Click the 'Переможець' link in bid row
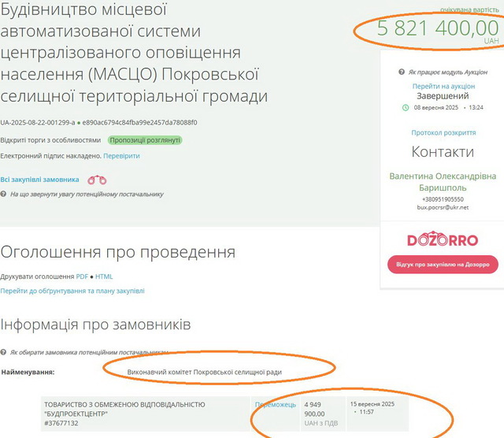This screenshot has width=504, height=438. coord(275,405)
